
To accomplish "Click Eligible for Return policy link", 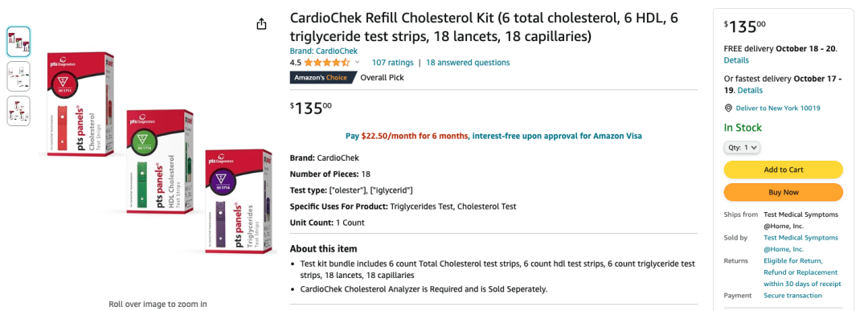I will pos(802,272).
